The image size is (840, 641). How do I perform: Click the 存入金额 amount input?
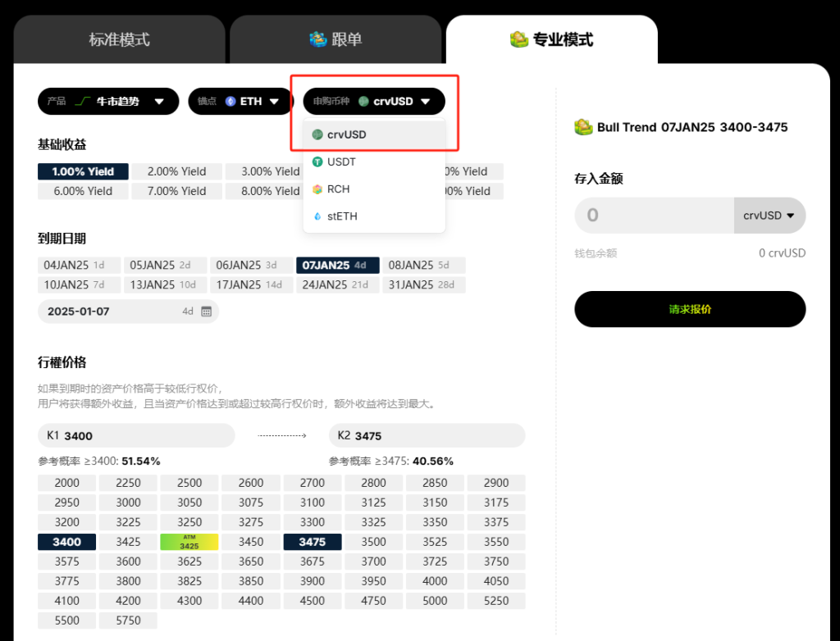tap(654, 216)
